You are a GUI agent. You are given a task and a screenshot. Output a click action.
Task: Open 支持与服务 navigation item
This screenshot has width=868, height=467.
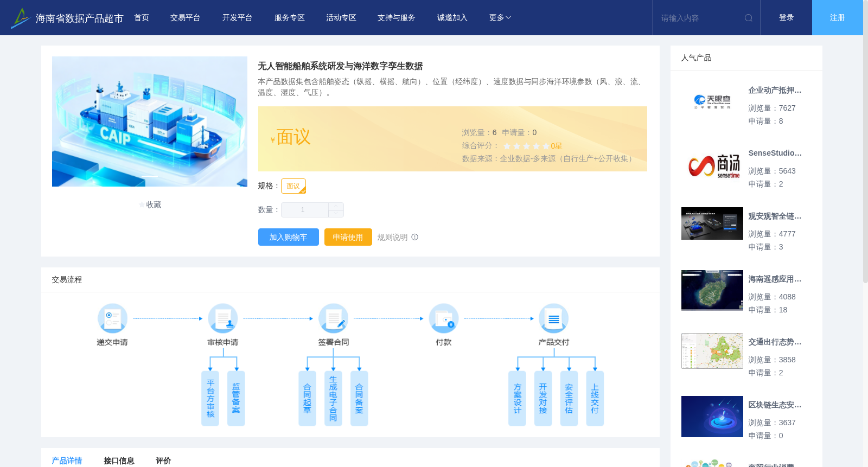(x=397, y=18)
